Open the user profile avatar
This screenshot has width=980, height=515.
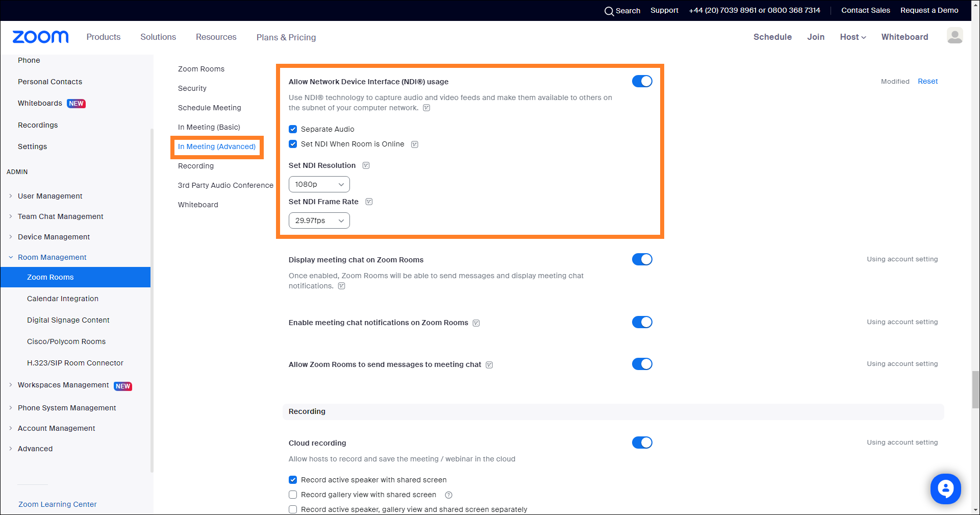point(954,36)
